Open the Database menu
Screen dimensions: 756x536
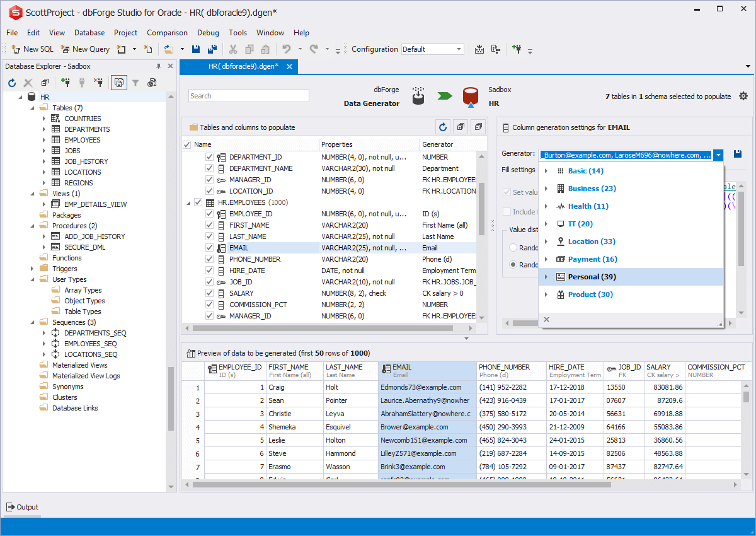(x=89, y=33)
